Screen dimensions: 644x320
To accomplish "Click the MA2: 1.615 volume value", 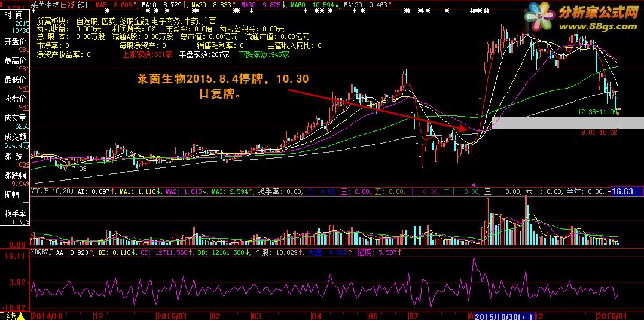I will (x=187, y=191).
